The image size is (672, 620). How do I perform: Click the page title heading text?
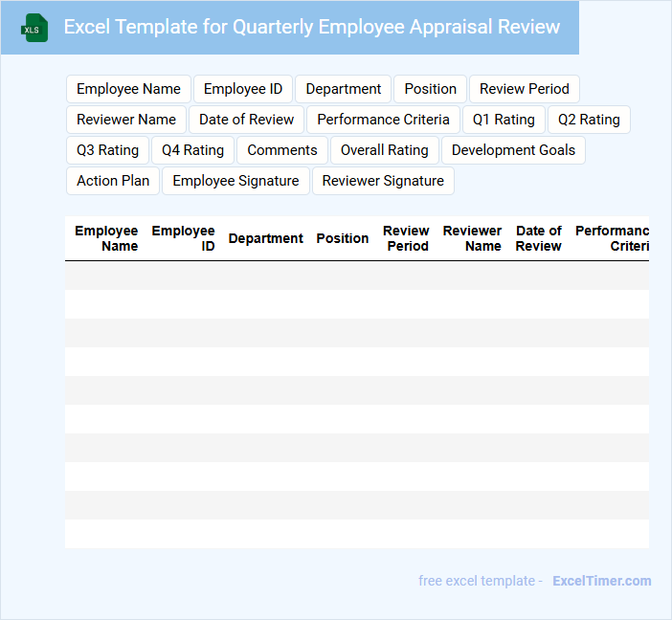311,27
